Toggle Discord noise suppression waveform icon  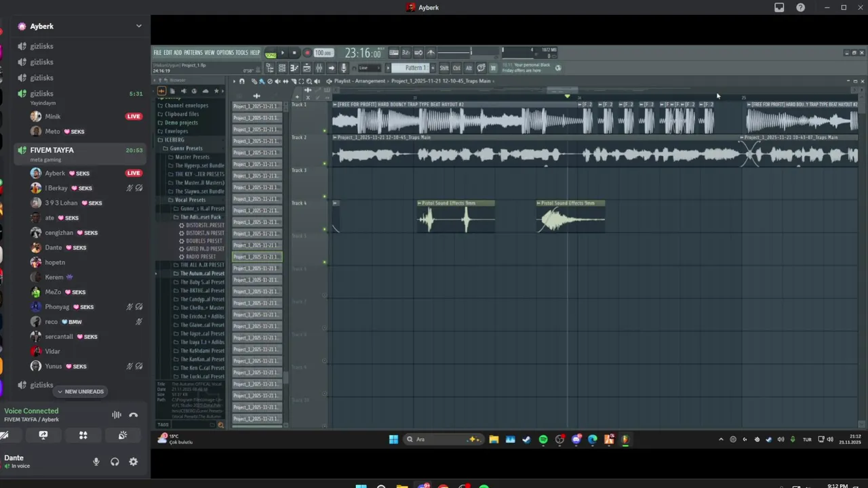pos(117,415)
